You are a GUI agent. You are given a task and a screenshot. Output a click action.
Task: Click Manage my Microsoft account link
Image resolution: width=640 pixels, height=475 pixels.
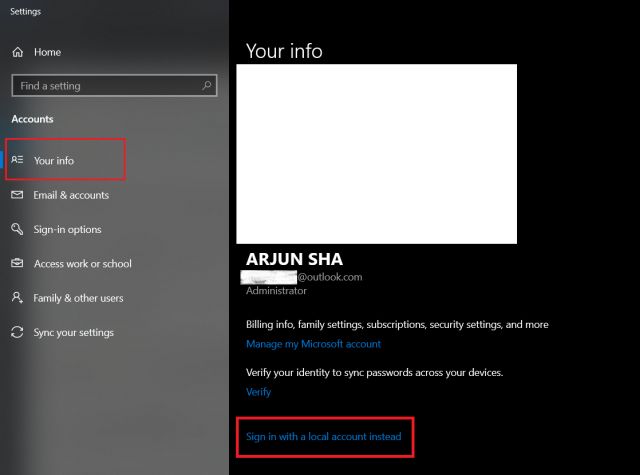click(x=313, y=344)
